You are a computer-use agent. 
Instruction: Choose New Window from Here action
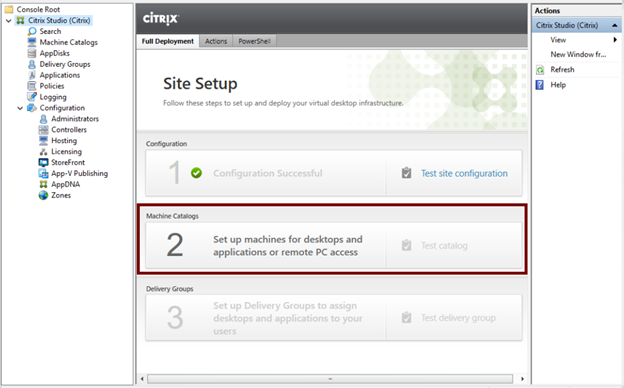point(578,55)
